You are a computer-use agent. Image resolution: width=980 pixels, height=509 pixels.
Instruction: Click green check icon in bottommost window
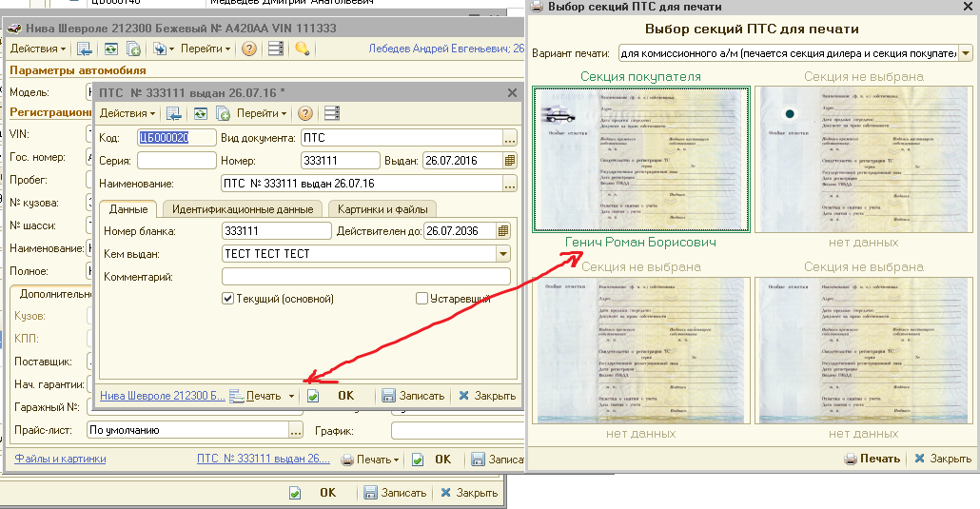[295, 493]
